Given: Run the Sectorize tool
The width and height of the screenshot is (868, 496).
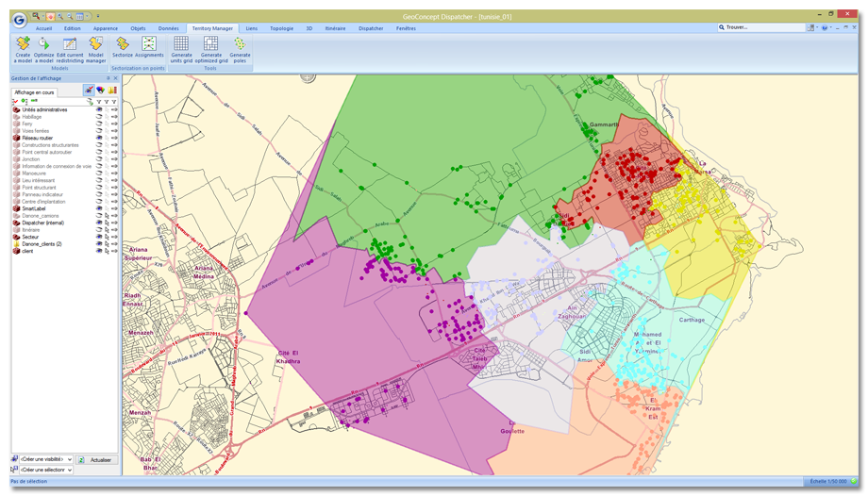Looking at the screenshot, I should click(x=123, y=43).
